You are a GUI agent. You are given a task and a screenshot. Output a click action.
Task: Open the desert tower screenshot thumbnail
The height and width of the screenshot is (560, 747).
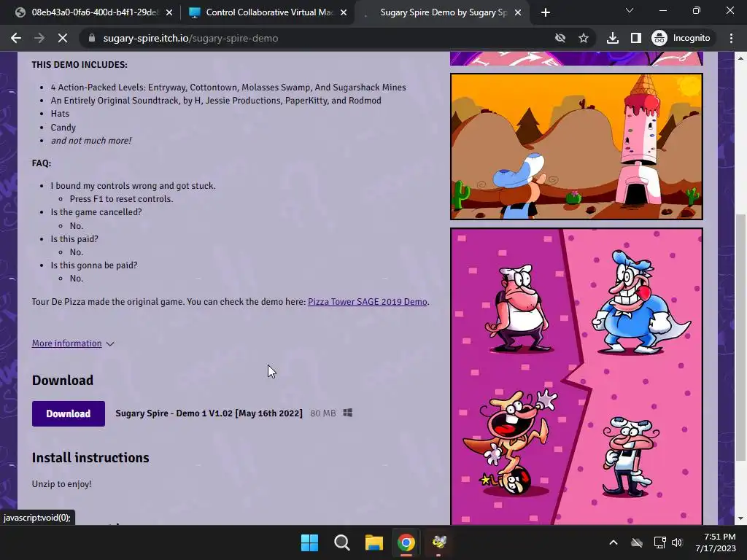coord(576,147)
